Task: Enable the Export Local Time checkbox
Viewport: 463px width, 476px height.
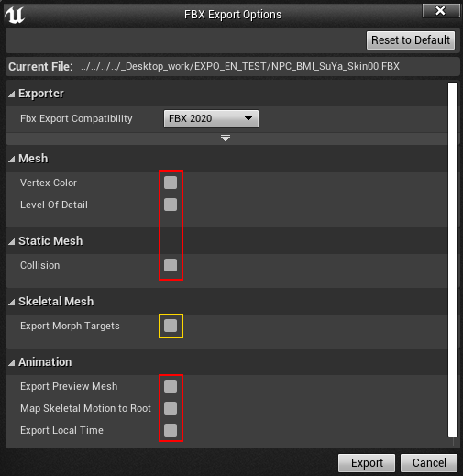Action: pos(171,430)
